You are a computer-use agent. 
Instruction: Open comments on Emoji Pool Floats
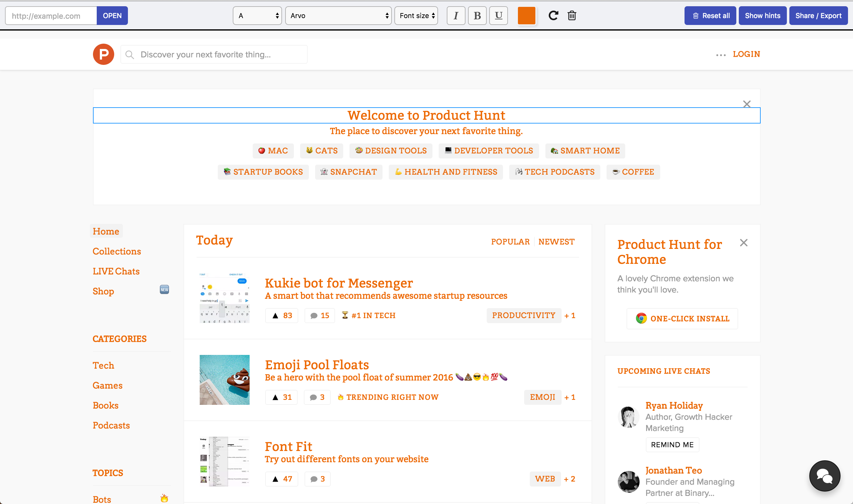click(x=317, y=397)
